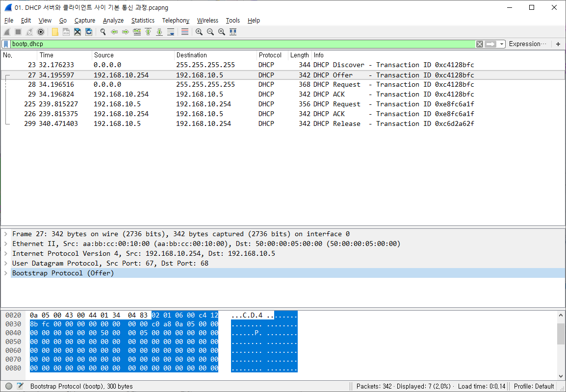Viewport: 566px width, 392px height.
Task: Open the Telephony menu
Action: pos(176,21)
